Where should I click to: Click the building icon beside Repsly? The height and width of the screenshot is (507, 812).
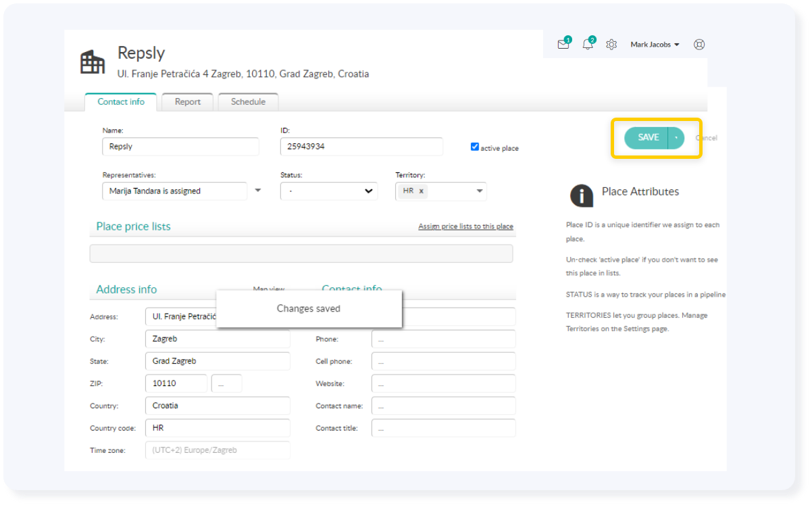point(93,62)
